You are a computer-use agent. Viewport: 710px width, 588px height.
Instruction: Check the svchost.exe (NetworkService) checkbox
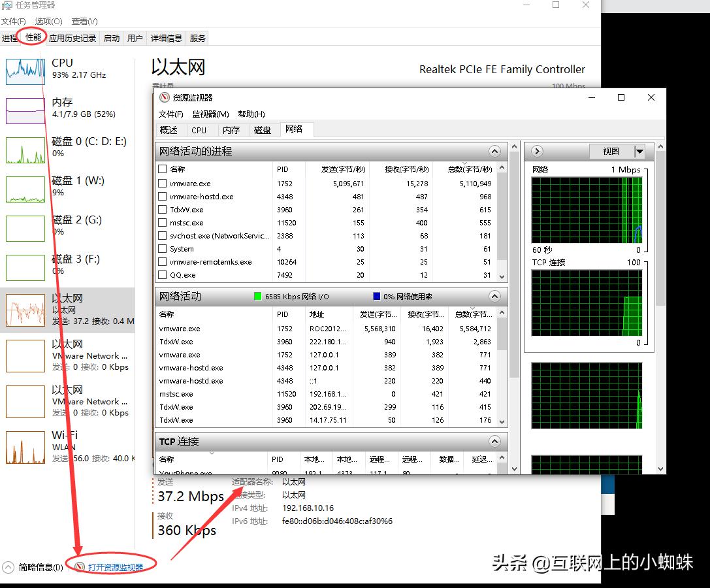tap(163, 236)
